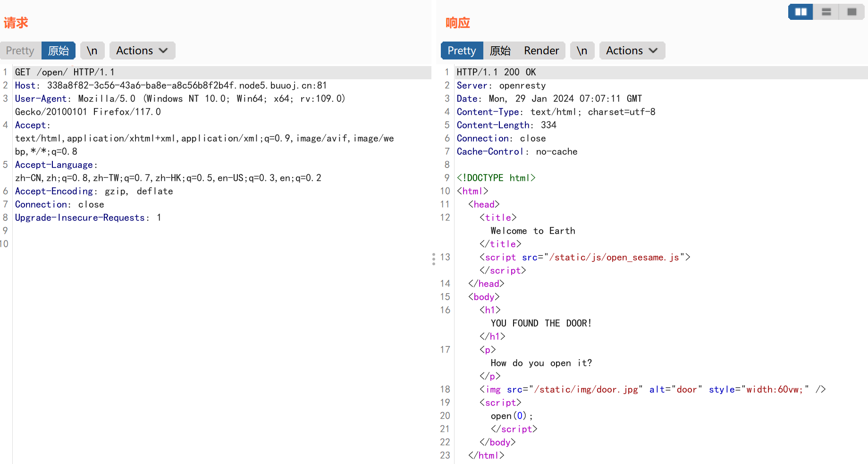Click the 'Server: openresty' header
The width and height of the screenshot is (868, 464).
pyautogui.click(x=501, y=85)
